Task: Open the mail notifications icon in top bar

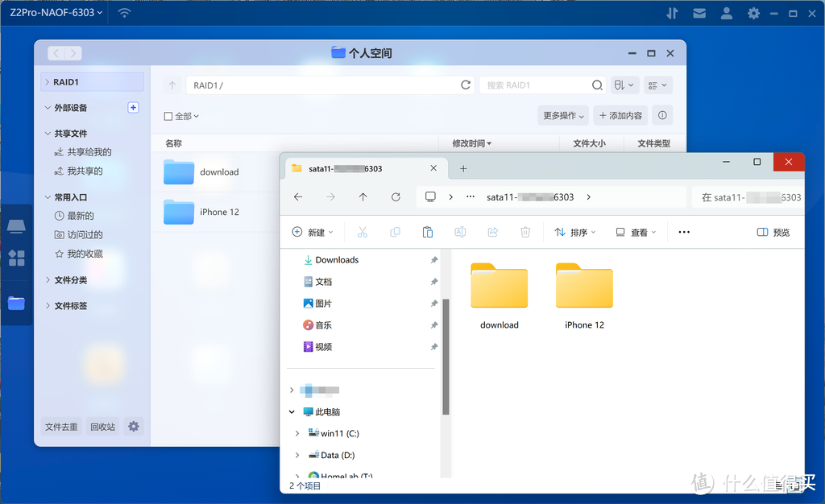Action: pyautogui.click(x=699, y=12)
